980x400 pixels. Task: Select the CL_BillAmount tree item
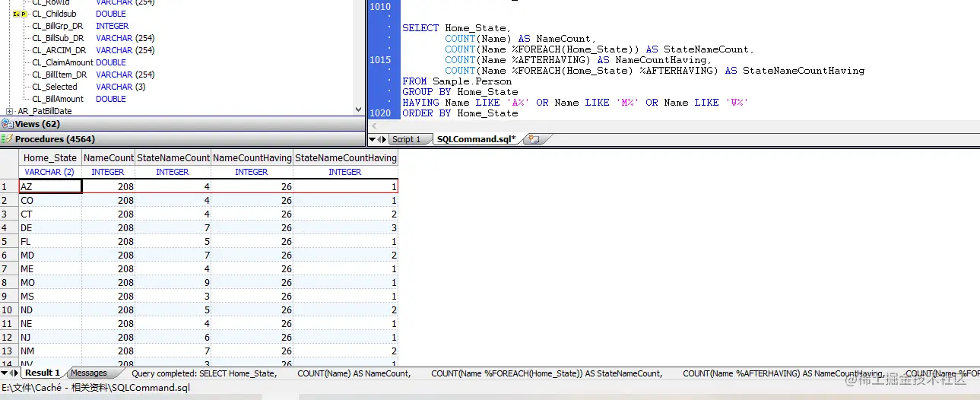(58, 99)
